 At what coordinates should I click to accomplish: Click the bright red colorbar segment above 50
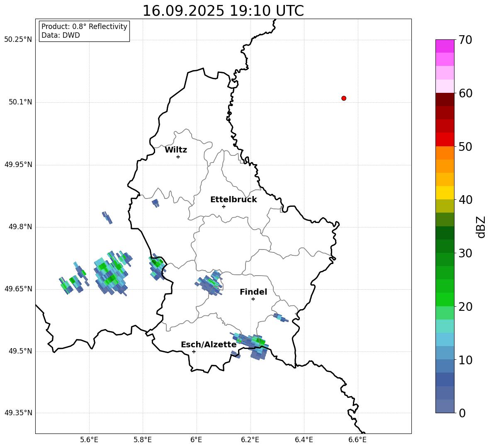click(445, 140)
